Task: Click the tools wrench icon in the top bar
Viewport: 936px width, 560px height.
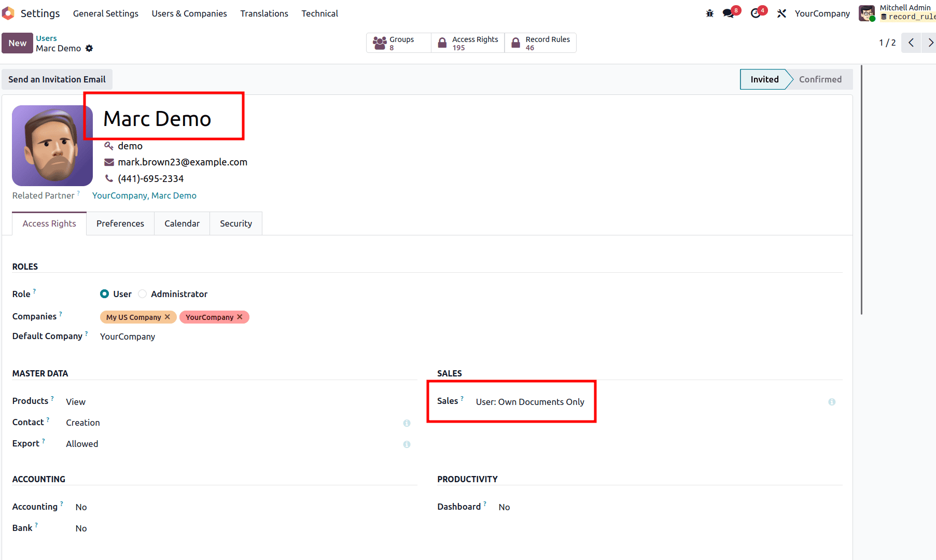Action: pos(781,13)
